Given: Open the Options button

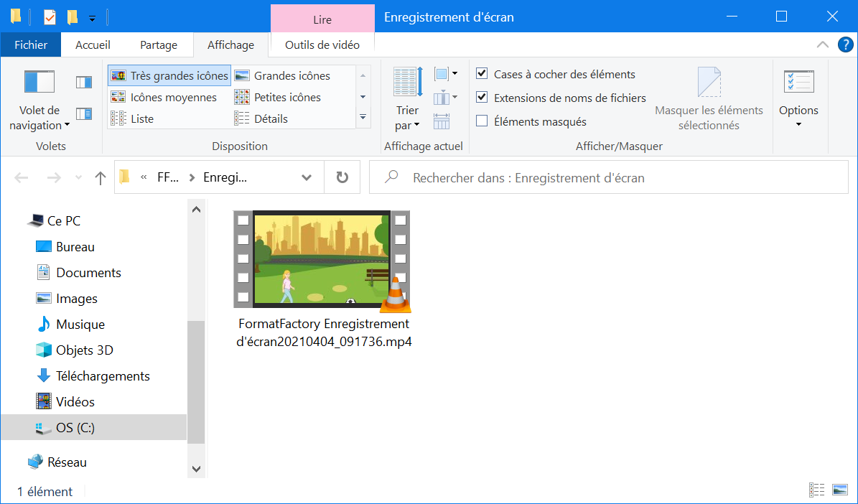Looking at the screenshot, I should click(x=798, y=100).
